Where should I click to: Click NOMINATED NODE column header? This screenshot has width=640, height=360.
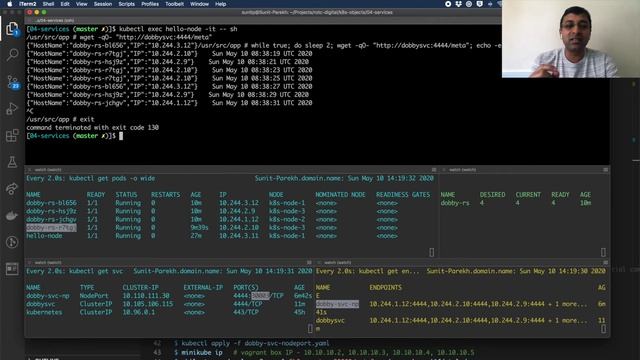pos(340,195)
